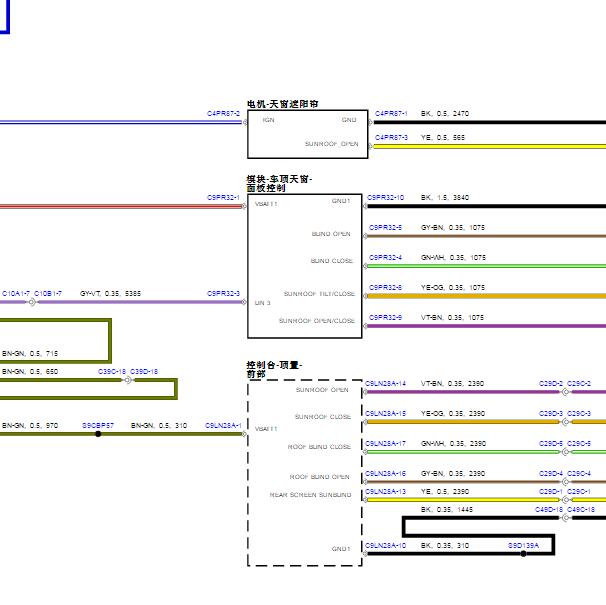
Task: Click wire label YE, 0.5, 2390
Action: [x=445, y=492]
